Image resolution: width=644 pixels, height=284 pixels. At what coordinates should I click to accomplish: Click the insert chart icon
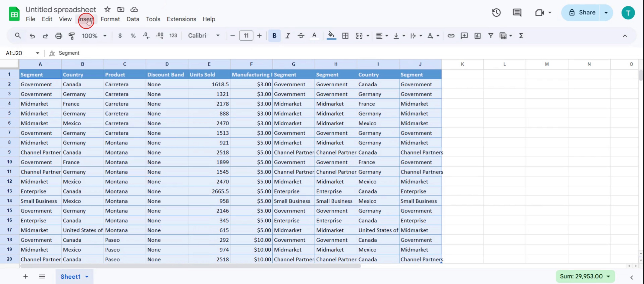tap(477, 36)
